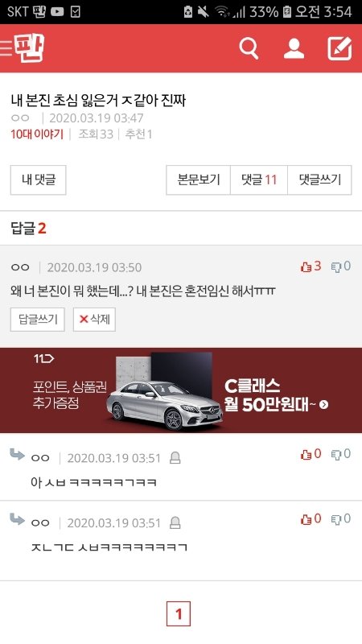Screen dimensions: 362x644
Task: Upvote the second 03:51 reply
Action: click(311, 519)
